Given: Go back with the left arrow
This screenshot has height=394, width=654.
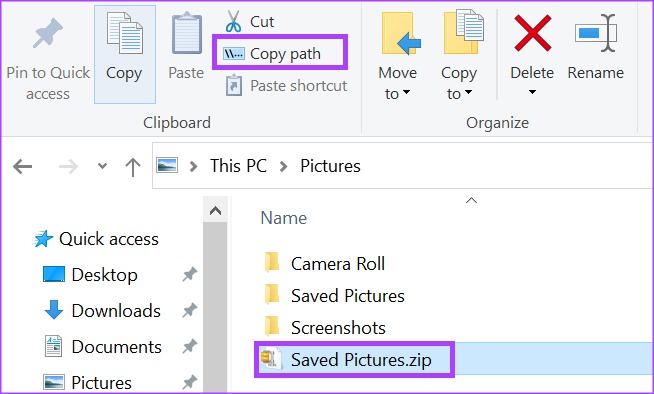Looking at the screenshot, I should click(23, 167).
